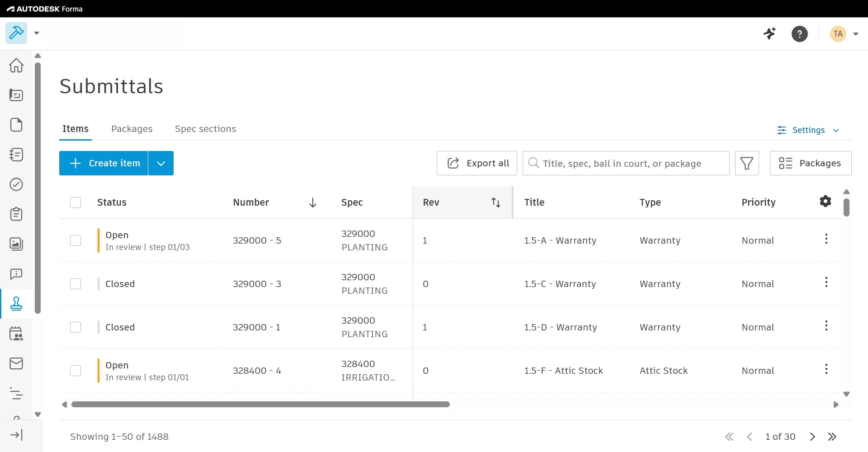Expand the sidebar with arrow icon
The width and height of the screenshot is (868, 452).
[x=16, y=435]
